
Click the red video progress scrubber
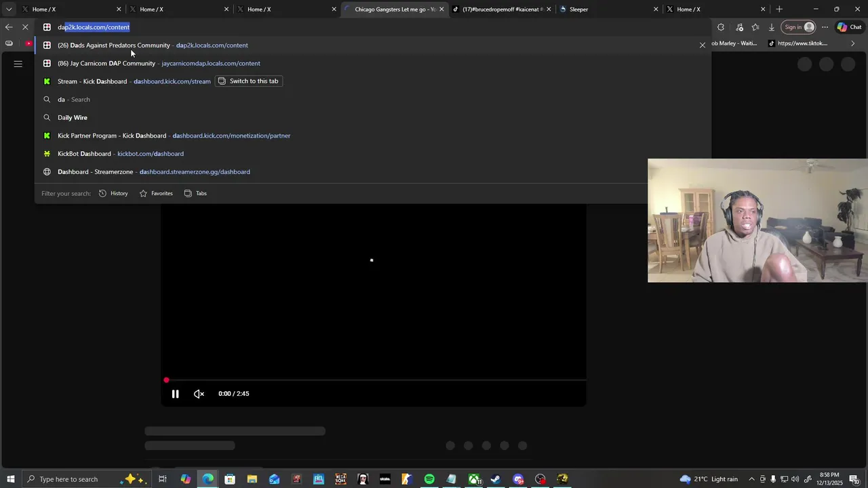pos(166,380)
